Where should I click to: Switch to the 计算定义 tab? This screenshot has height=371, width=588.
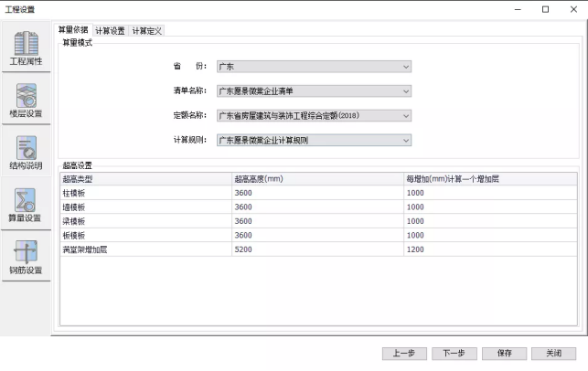coord(146,30)
